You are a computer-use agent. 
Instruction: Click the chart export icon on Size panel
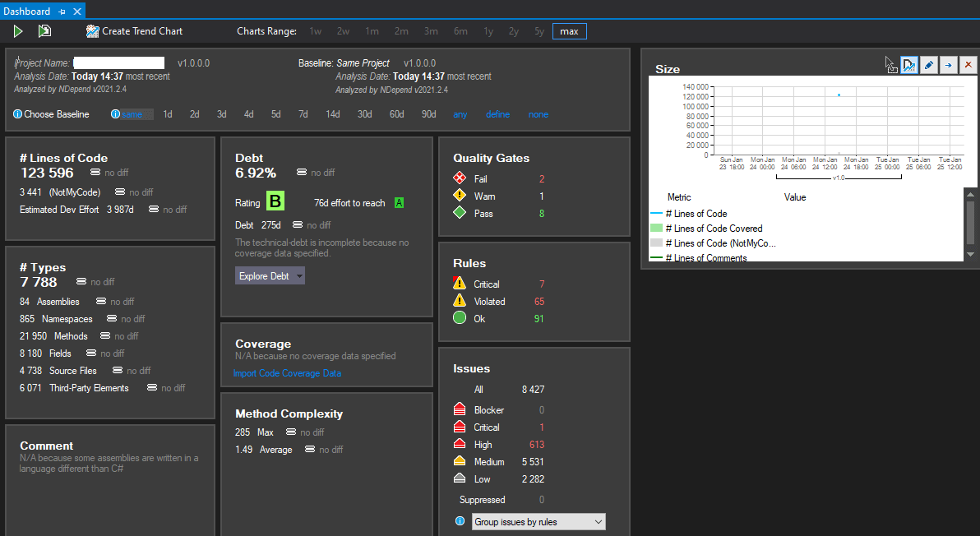click(909, 65)
